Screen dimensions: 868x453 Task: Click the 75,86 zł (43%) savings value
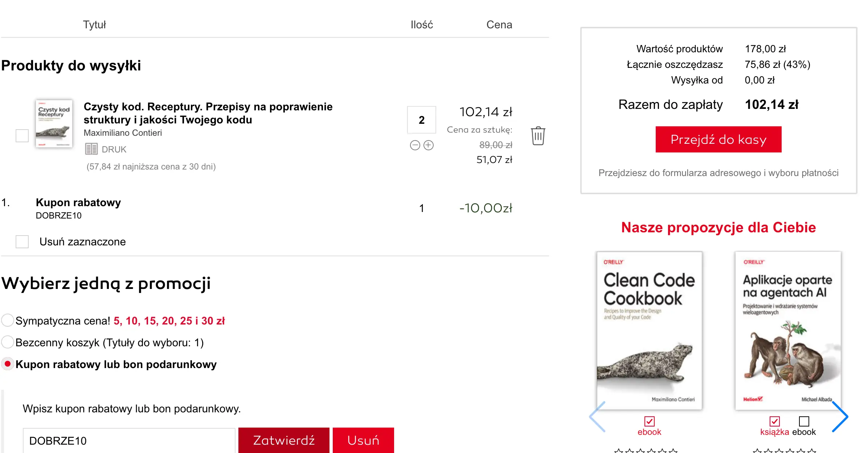coord(778,65)
